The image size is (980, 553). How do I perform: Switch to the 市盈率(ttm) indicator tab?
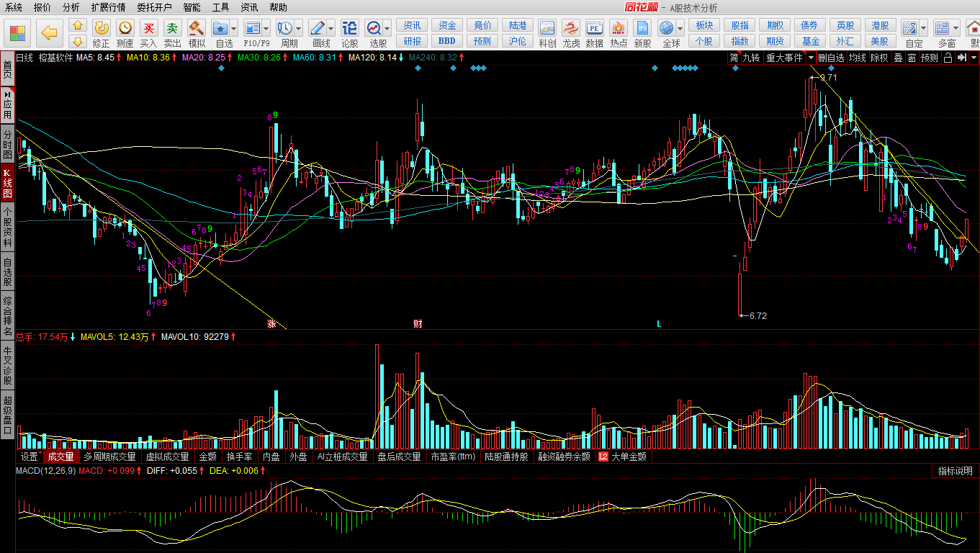click(x=454, y=457)
